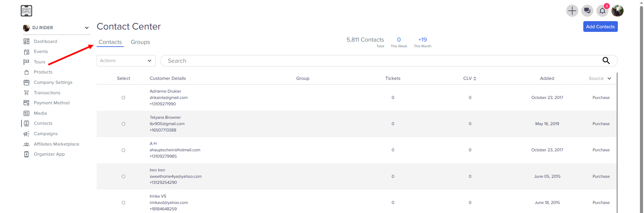Click the Payment Method card icon
The width and height of the screenshot is (644, 213).
(26, 103)
